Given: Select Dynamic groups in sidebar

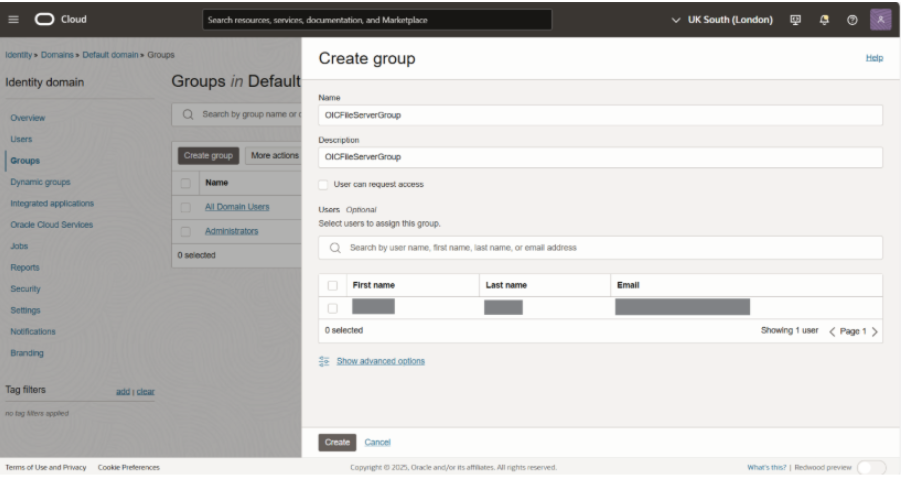Looking at the screenshot, I should pyautogui.click(x=40, y=182).
